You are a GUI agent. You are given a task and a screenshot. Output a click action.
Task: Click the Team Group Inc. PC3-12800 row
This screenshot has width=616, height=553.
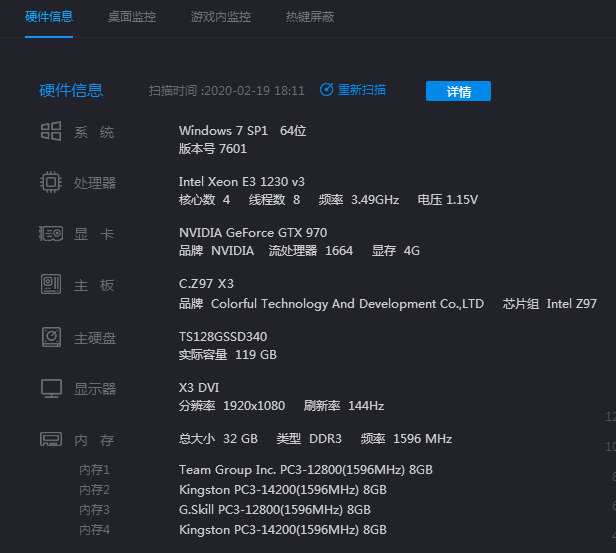pyautogui.click(x=306, y=470)
